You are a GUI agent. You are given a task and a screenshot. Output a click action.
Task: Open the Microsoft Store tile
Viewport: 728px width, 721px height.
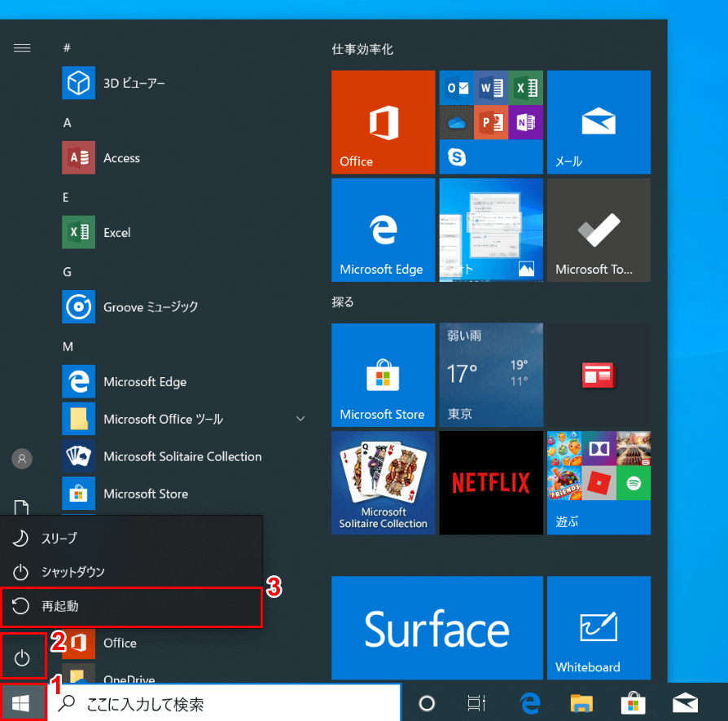tap(383, 375)
